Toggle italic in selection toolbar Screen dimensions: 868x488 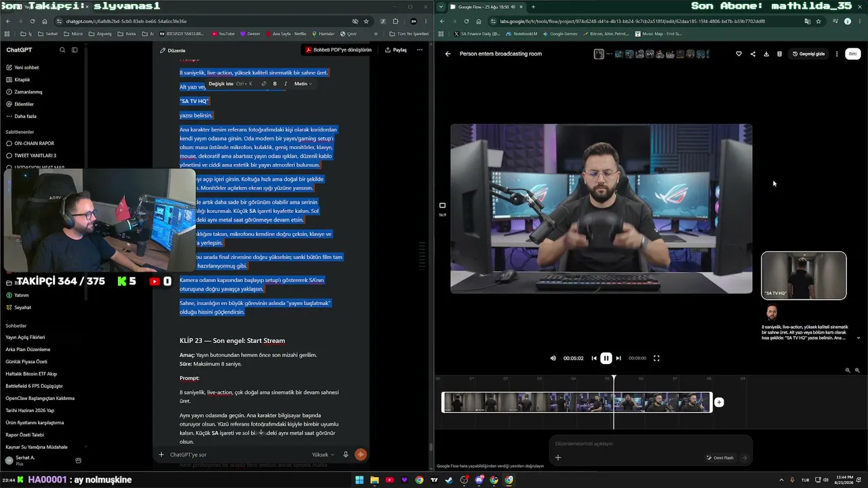pos(285,83)
